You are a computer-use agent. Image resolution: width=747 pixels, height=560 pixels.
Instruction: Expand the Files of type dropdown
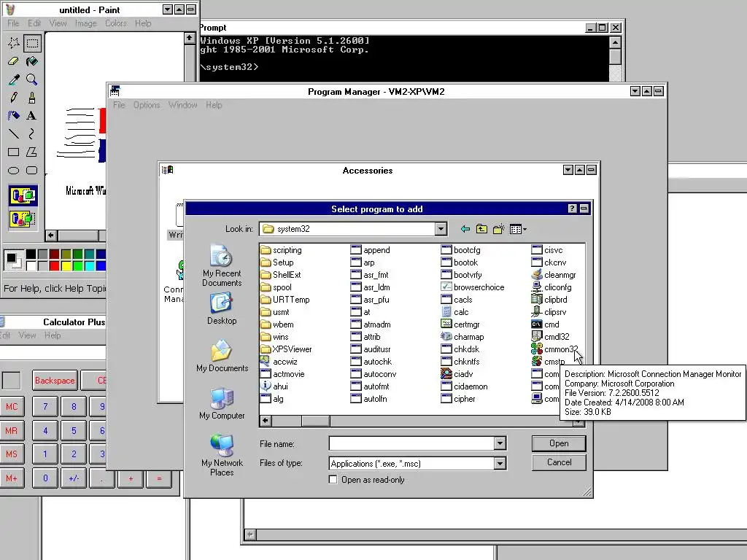[499, 463]
